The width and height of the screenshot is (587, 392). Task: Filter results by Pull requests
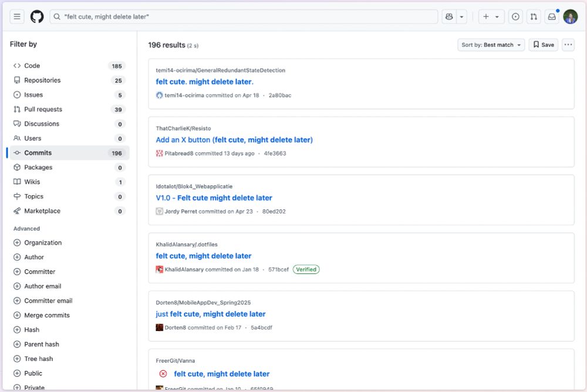(x=69, y=109)
